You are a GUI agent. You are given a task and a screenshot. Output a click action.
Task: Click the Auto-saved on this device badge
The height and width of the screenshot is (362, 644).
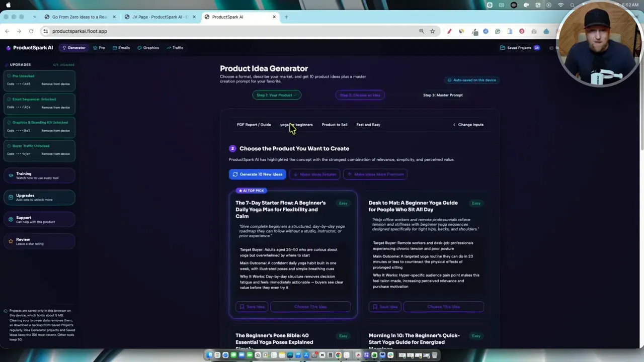point(472,80)
